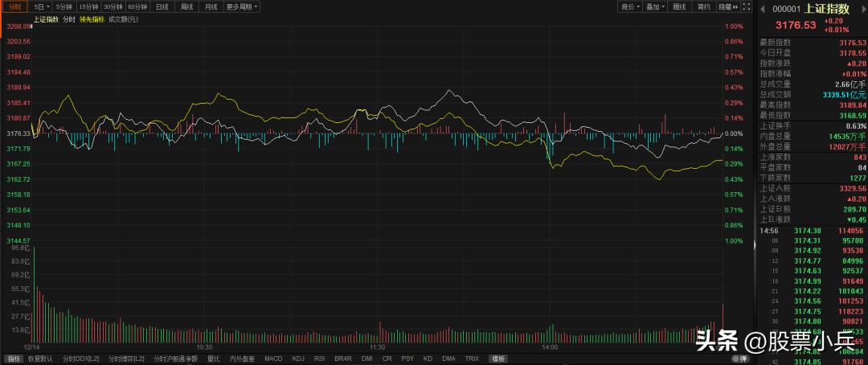
Task: Switch to 周线 chart
Action: click(186, 6)
